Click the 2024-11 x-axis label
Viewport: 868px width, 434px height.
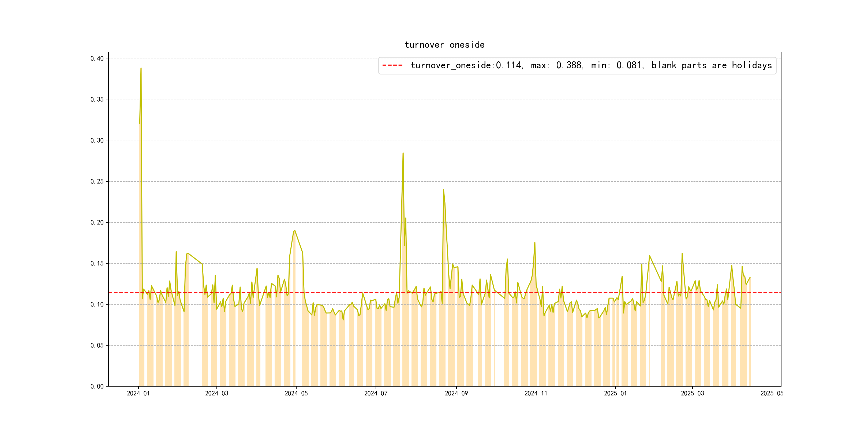[x=536, y=393]
